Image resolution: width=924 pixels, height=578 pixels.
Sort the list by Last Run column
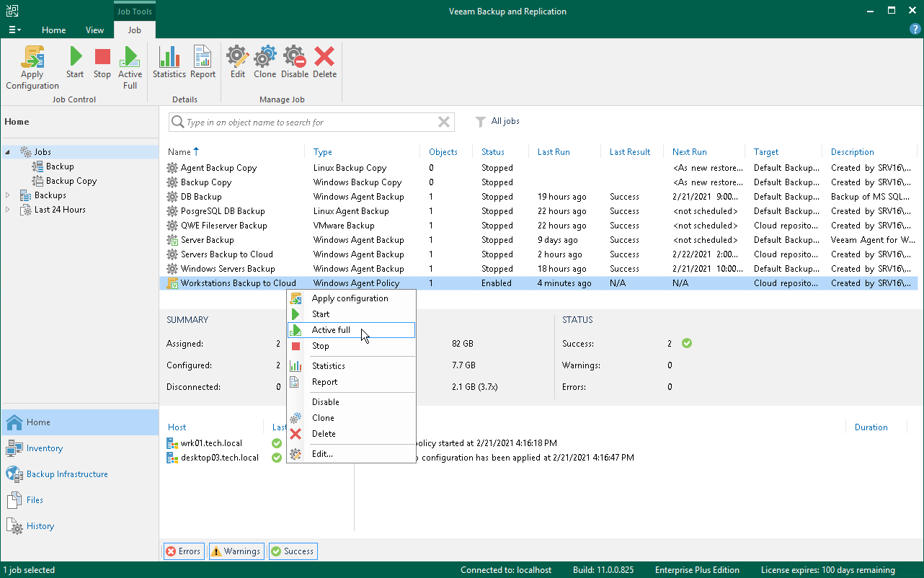tap(554, 152)
